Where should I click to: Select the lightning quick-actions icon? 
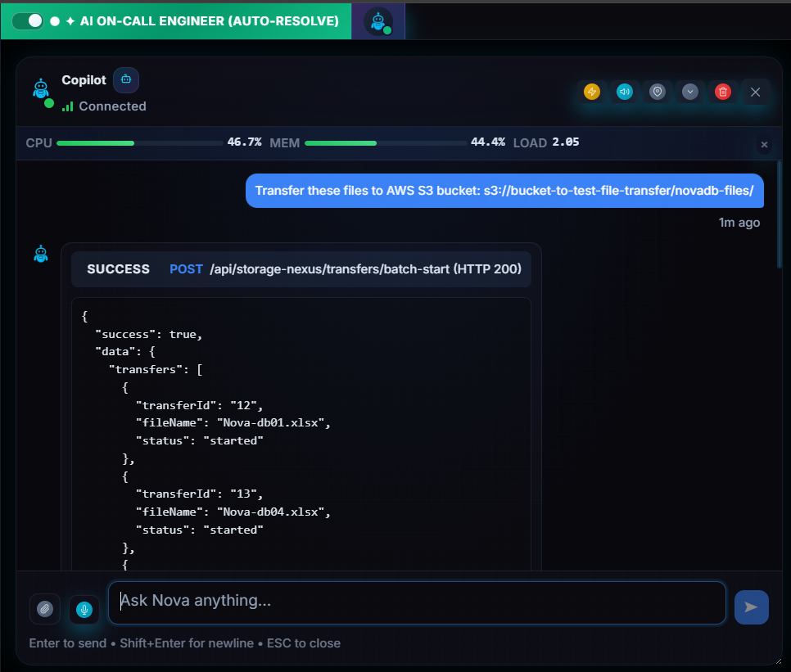coord(592,92)
